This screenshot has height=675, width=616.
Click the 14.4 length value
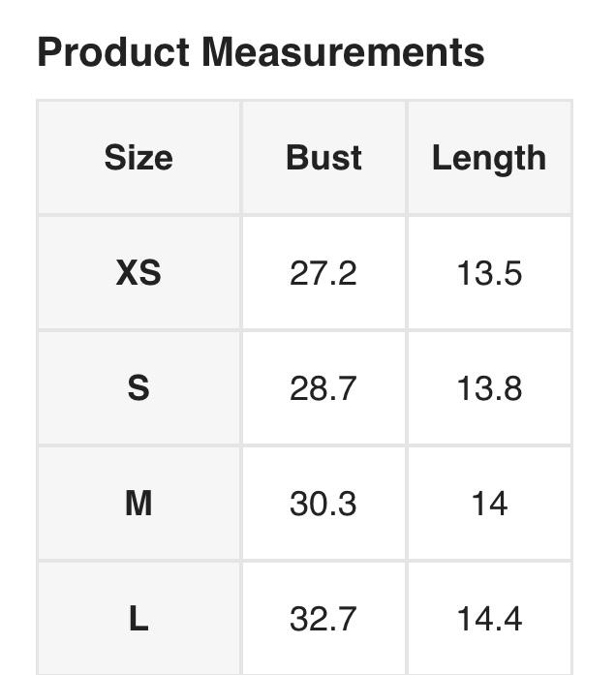(489, 618)
